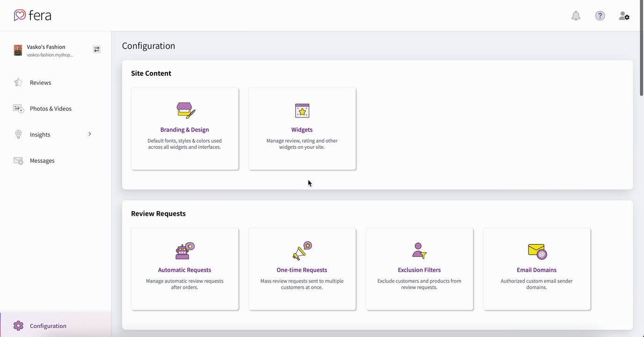
Task: Click the Widgets star window icon
Action: click(x=302, y=110)
